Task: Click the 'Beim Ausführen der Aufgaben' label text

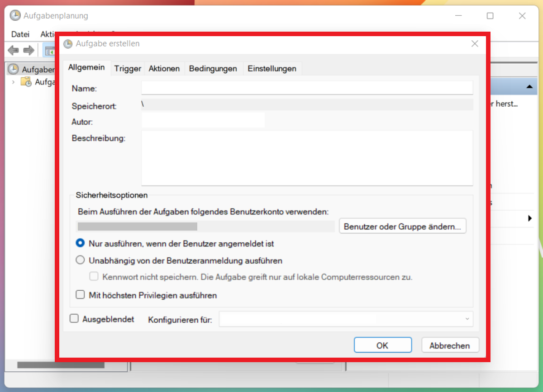Action: pyautogui.click(x=203, y=212)
